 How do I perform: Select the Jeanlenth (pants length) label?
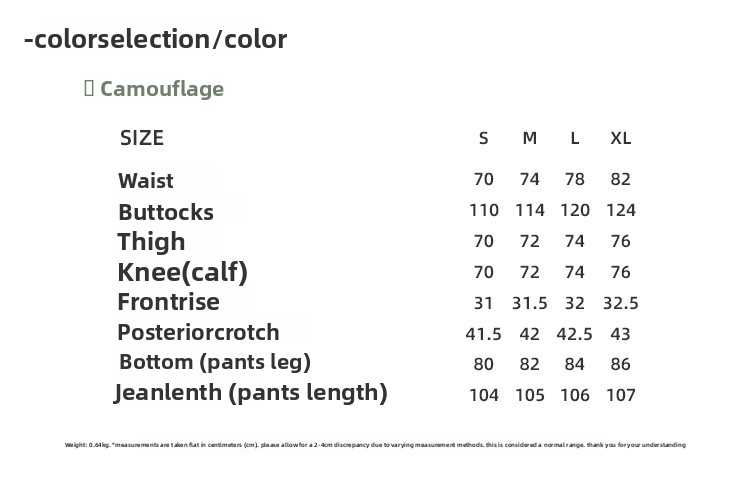tap(251, 393)
